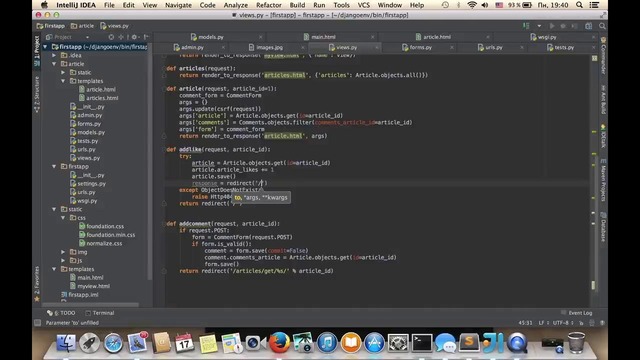The height and width of the screenshot is (360, 640).
Task: Open the Project Structure icon in the toolbar
Action: coord(589,26)
